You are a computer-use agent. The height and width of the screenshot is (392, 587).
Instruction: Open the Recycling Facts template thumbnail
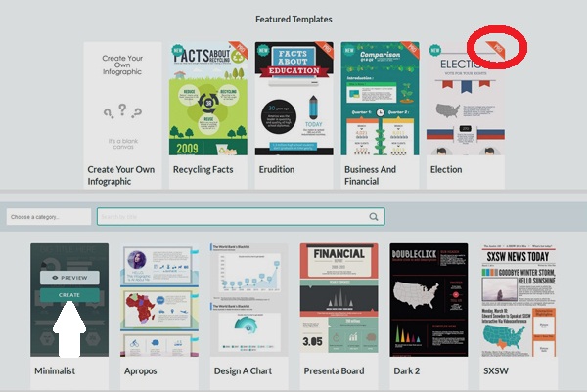click(207, 108)
